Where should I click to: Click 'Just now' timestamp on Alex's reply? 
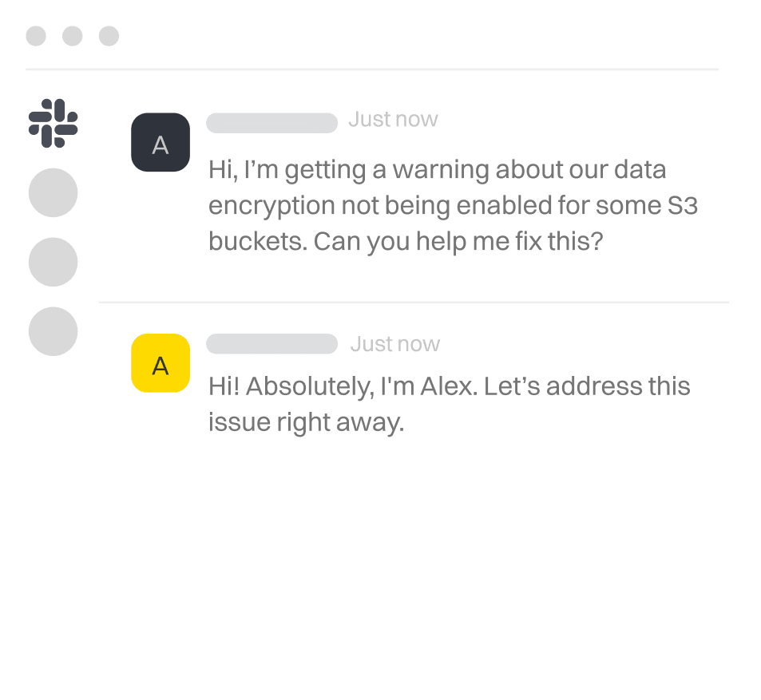pyautogui.click(x=394, y=344)
